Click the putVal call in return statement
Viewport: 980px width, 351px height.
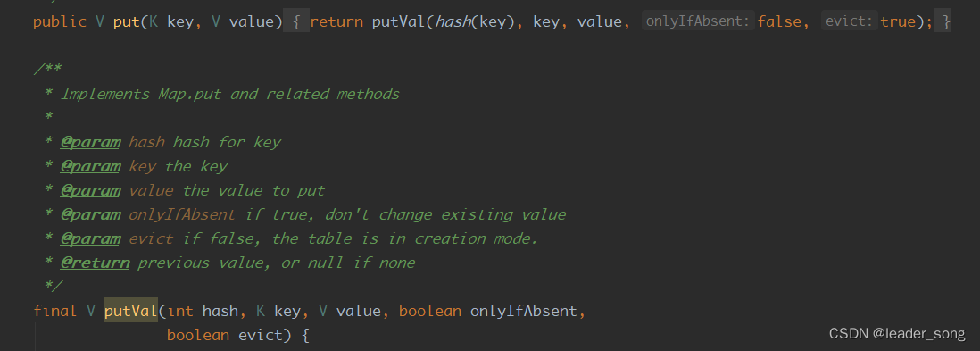(398, 22)
